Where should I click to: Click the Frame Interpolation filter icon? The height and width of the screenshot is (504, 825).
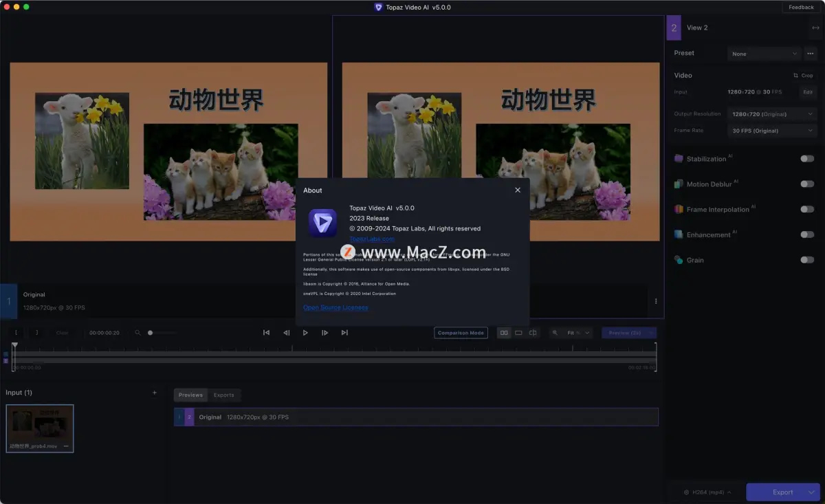click(x=679, y=209)
